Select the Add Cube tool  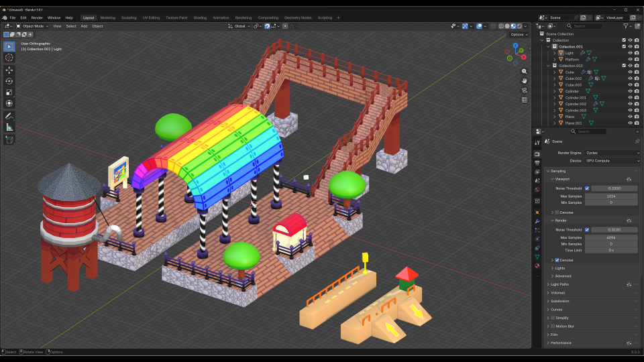click(x=9, y=140)
